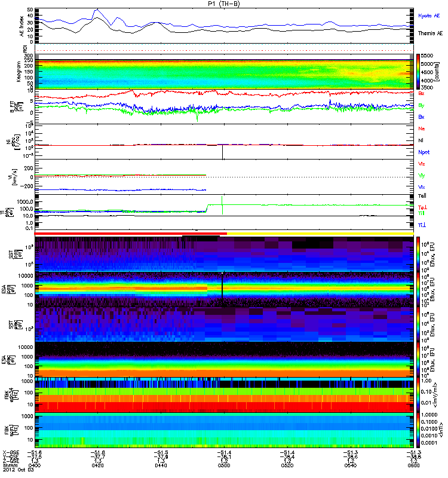
Task: Click the 0540 time tick label
Action: coord(351,465)
